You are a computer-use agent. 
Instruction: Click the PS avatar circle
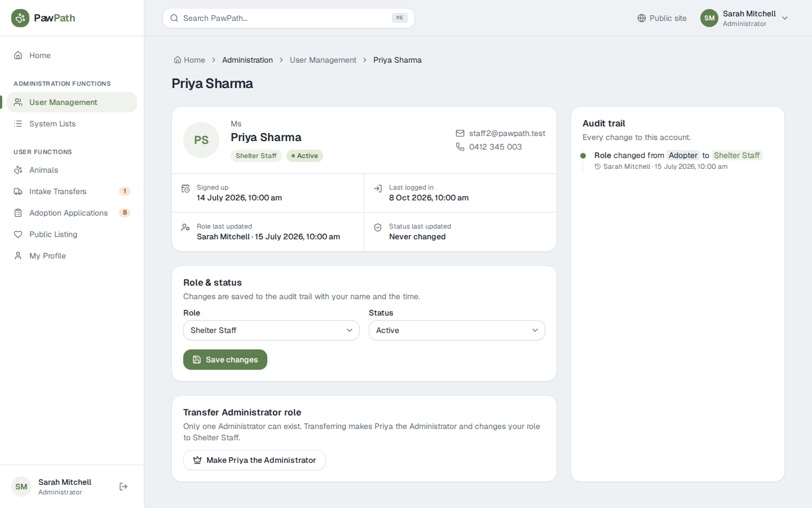[x=201, y=140]
